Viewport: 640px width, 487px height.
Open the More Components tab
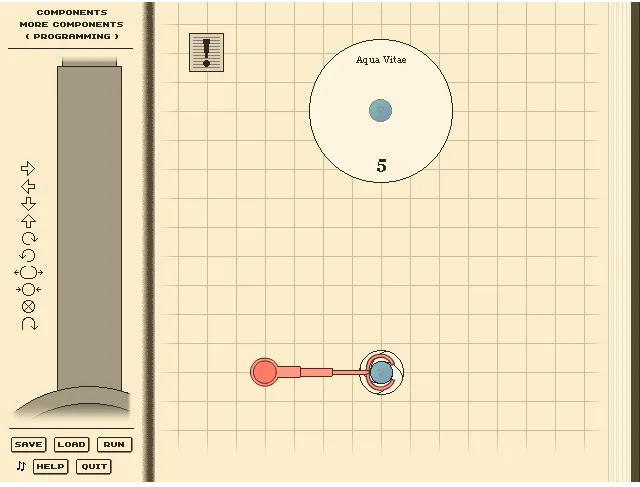coord(71,24)
